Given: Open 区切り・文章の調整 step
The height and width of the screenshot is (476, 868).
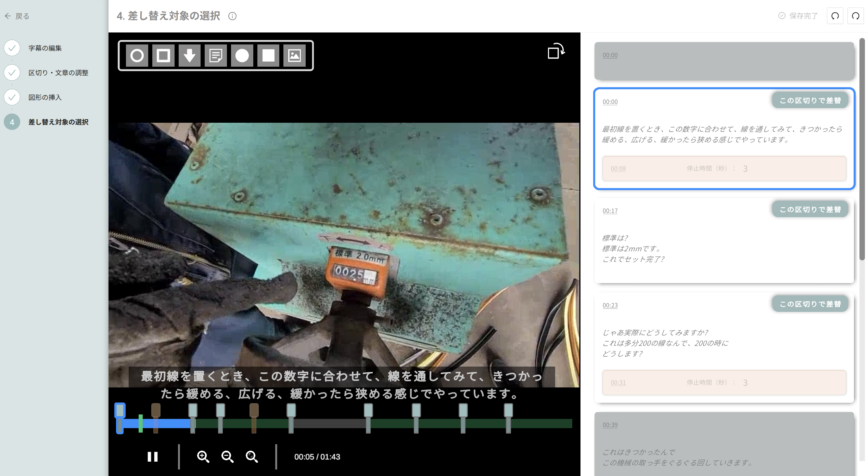Looking at the screenshot, I should pos(58,73).
